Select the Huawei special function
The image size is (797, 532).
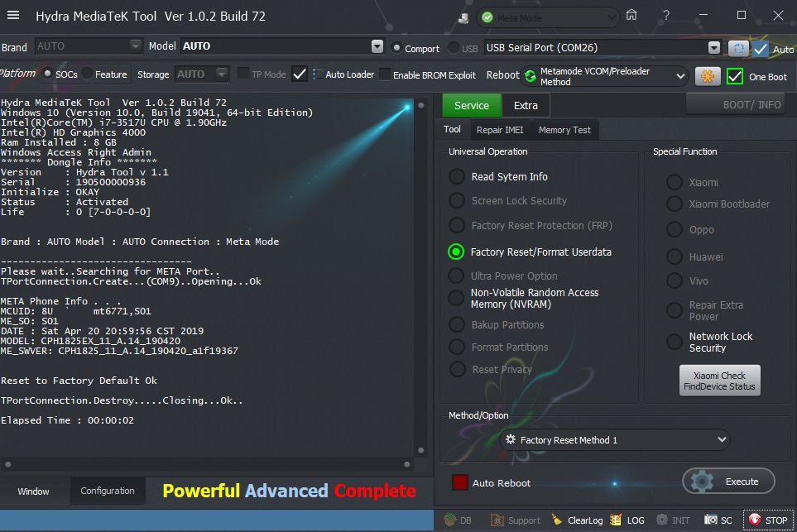point(675,256)
